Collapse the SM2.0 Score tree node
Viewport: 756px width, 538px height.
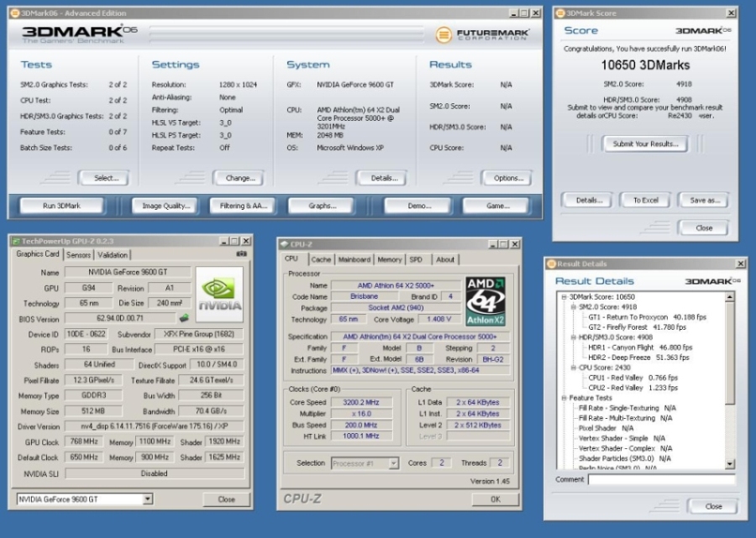click(x=573, y=307)
